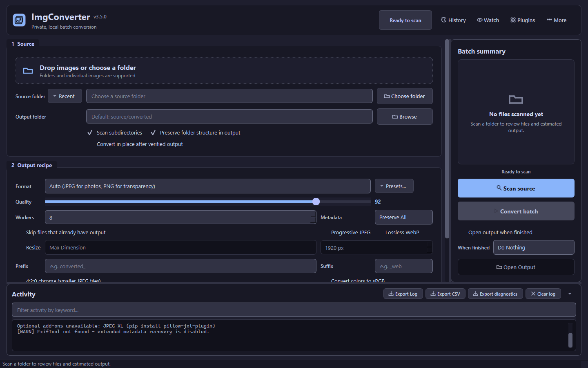Start Scan source
The width and height of the screenshot is (588, 368).
pyautogui.click(x=516, y=188)
